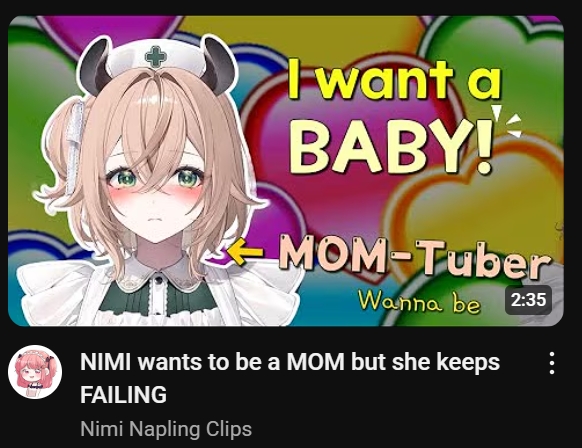582x448 pixels.
Task: Click the Nimi Napling Clips channel avatar
Action: coord(35,372)
